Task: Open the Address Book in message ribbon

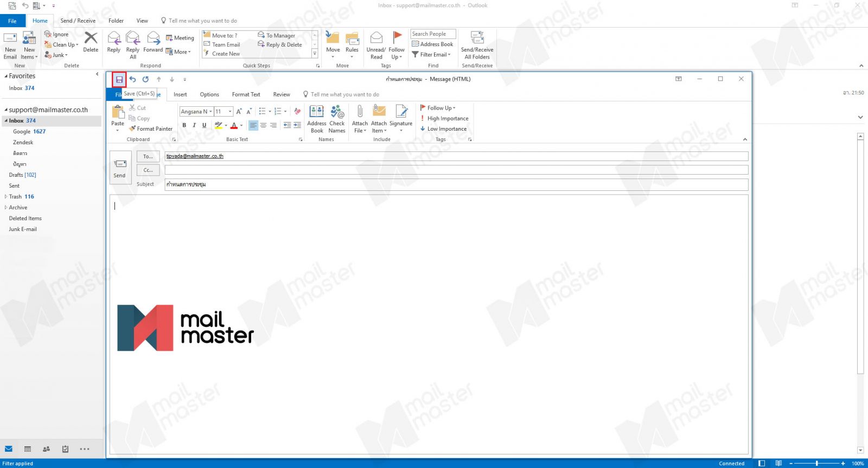Action: coord(317,119)
